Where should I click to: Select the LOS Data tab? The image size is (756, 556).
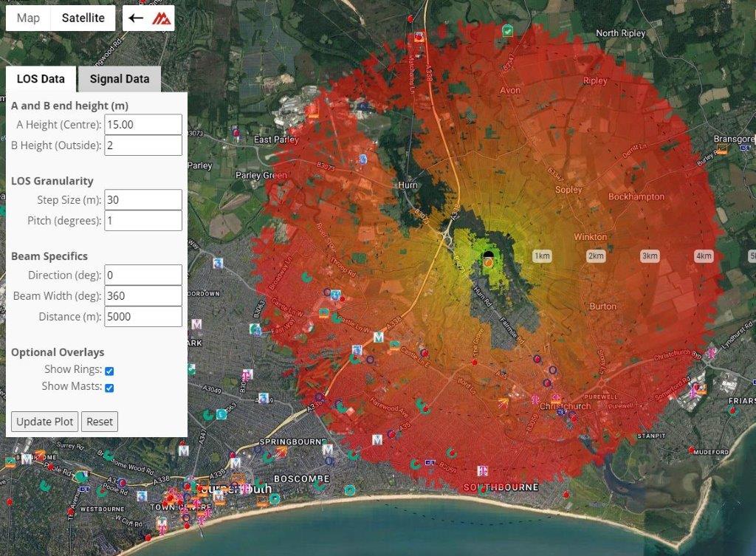tap(41, 78)
